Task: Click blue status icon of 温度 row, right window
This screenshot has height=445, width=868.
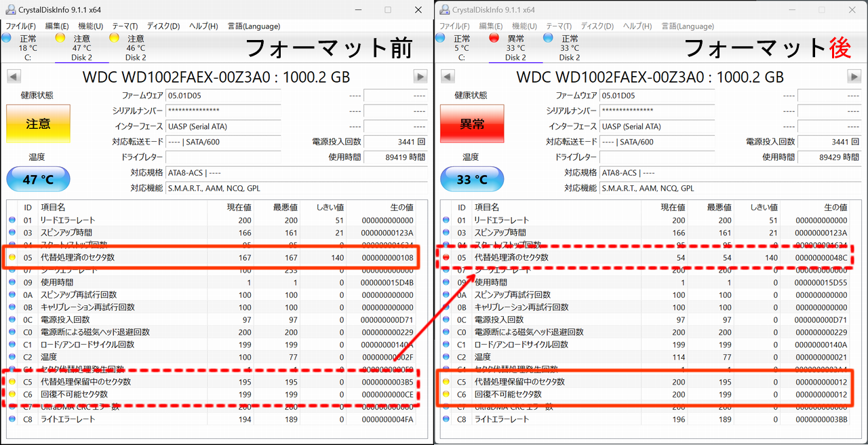Action: tap(446, 357)
